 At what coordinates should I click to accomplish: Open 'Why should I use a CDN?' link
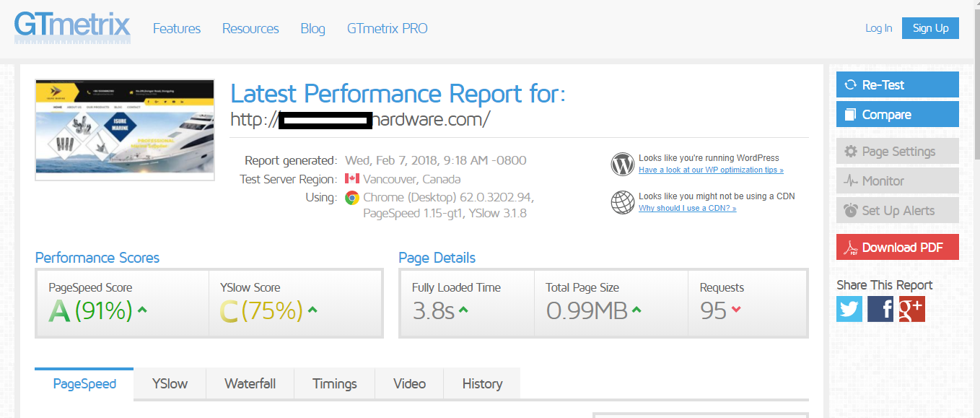click(x=687, y=209)
